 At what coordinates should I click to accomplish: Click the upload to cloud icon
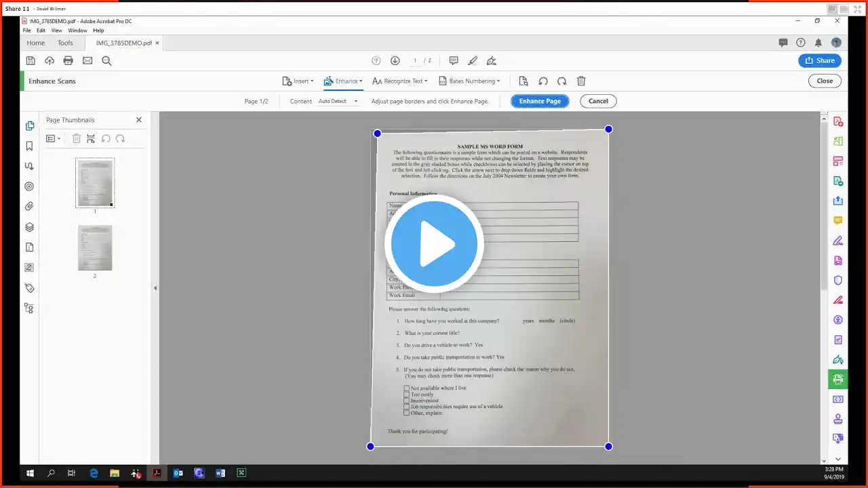pos(50,60)
